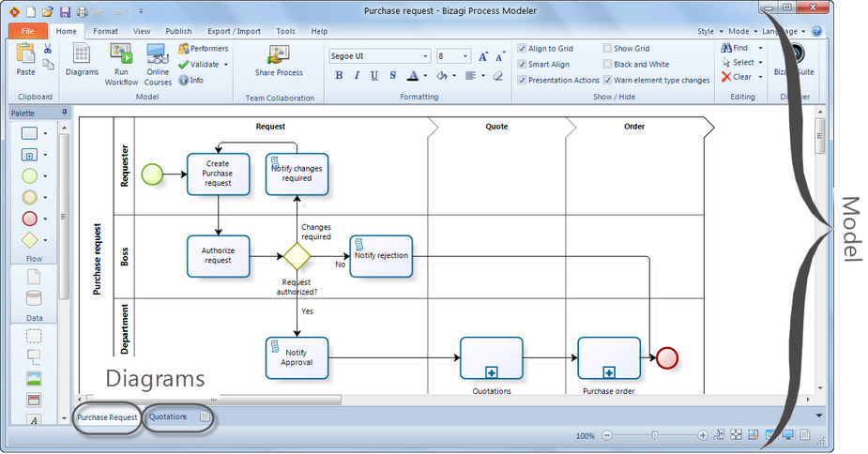Click the Clear button with red X
The image size is (868, 454).
[737, 77]
